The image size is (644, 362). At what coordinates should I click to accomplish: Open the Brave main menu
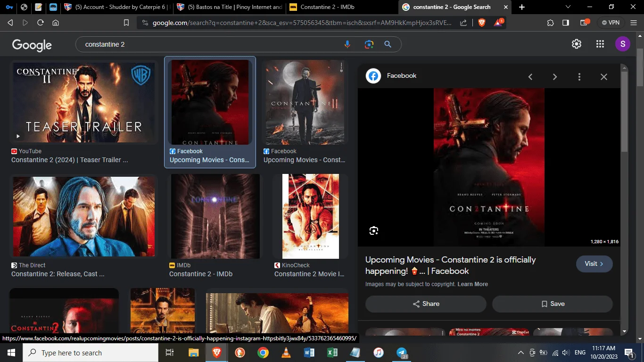[634, 23]
